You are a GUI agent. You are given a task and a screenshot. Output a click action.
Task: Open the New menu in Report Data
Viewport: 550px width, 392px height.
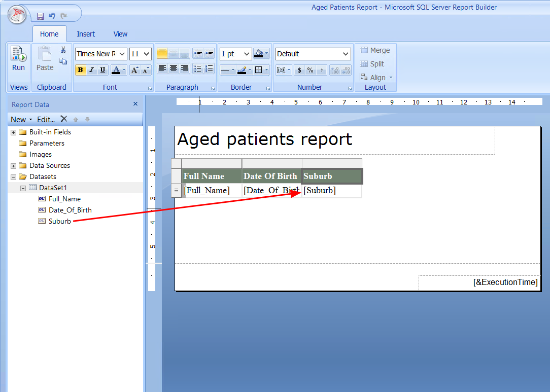pyautogui.click(x=21, y=120)
